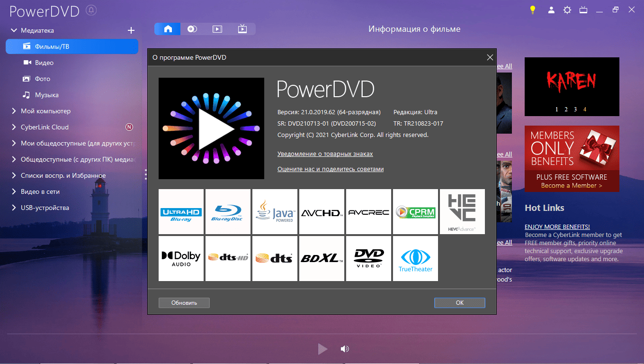Click the light bulb tips icon

tap(533, 10)
